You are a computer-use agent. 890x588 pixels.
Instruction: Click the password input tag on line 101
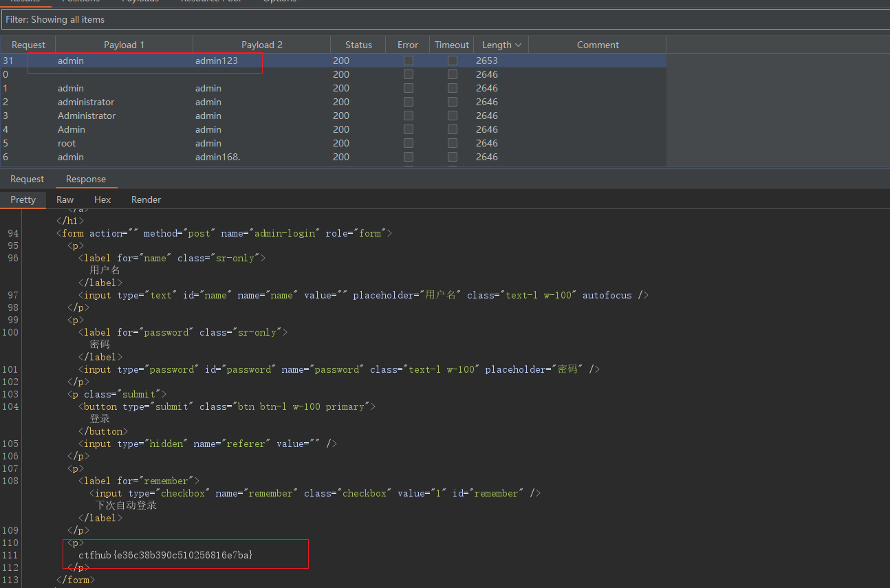tap(339, 369)
